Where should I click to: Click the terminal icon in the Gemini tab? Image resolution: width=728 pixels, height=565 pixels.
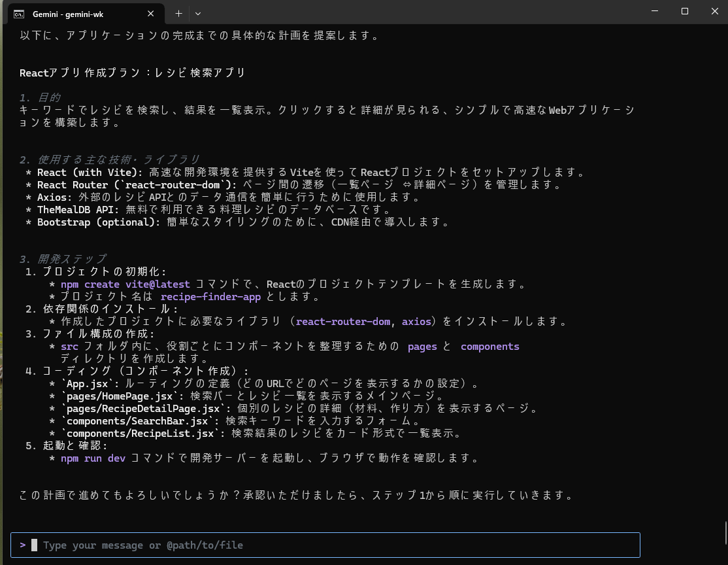coord(20,13)
